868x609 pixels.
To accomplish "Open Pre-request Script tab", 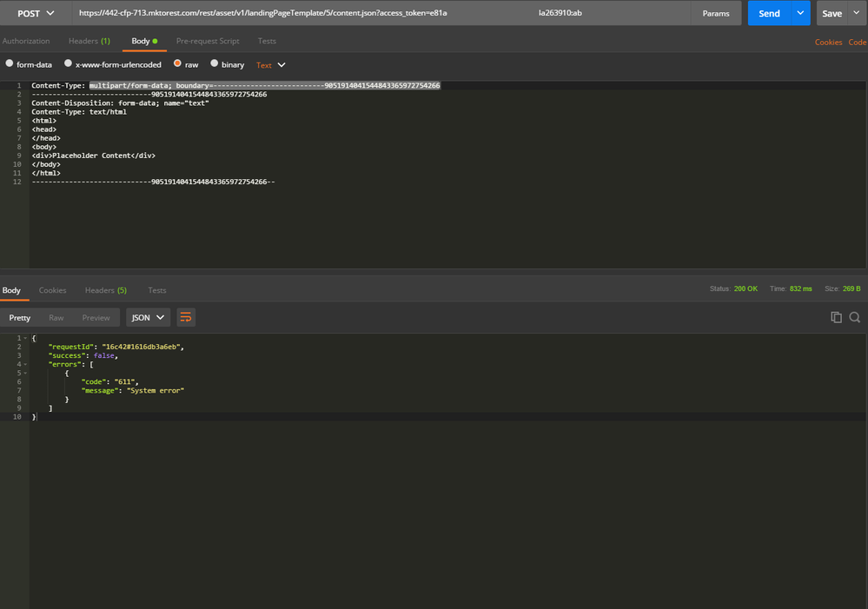I will [208, 41].
